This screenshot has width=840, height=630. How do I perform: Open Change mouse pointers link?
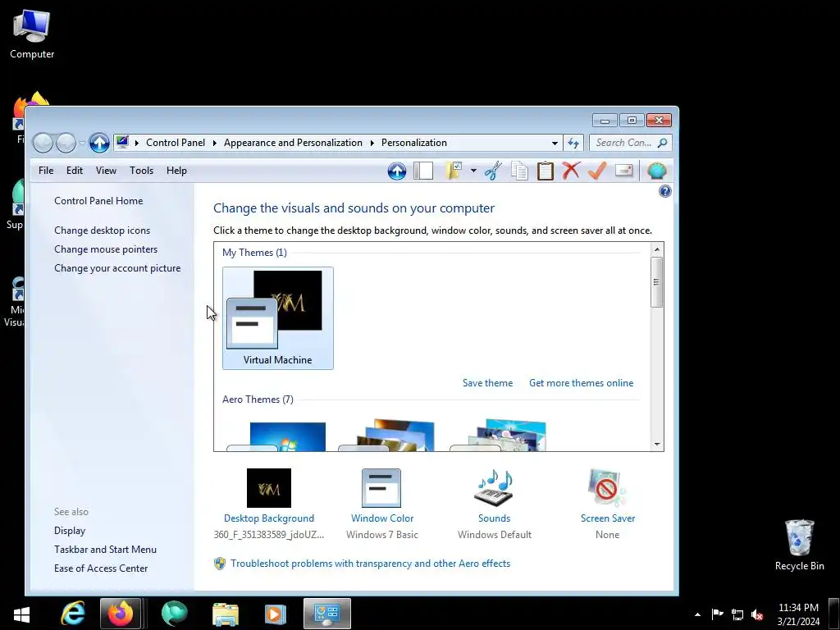pos(106,249)
